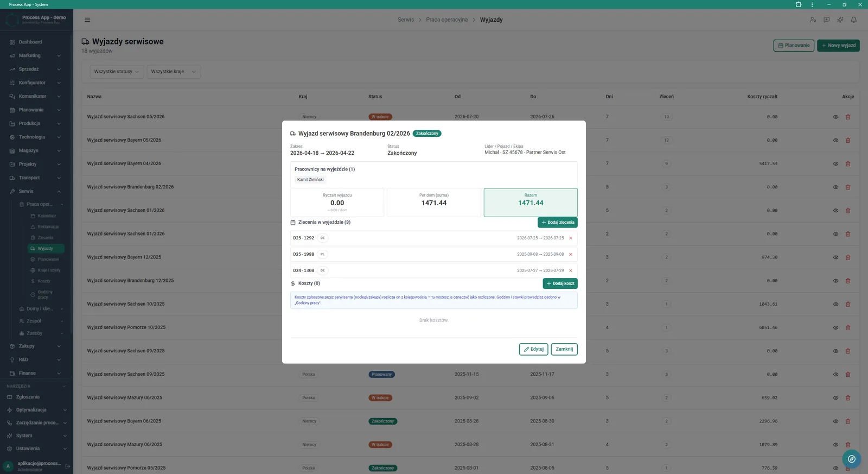868x474 pixels.
Task: Open Reklamacje in the Serwis submenu
Action: tap(46, 227)
